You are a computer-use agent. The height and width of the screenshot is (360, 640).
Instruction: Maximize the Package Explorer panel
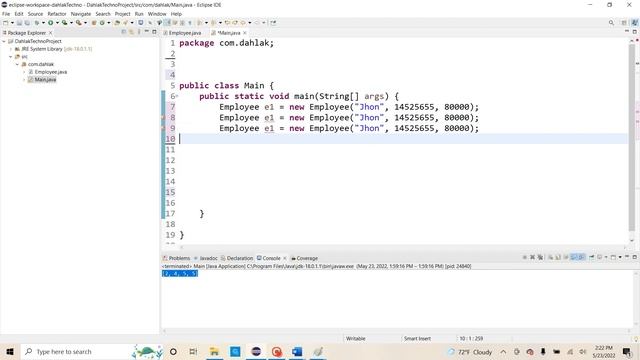[x=154, y=32]
